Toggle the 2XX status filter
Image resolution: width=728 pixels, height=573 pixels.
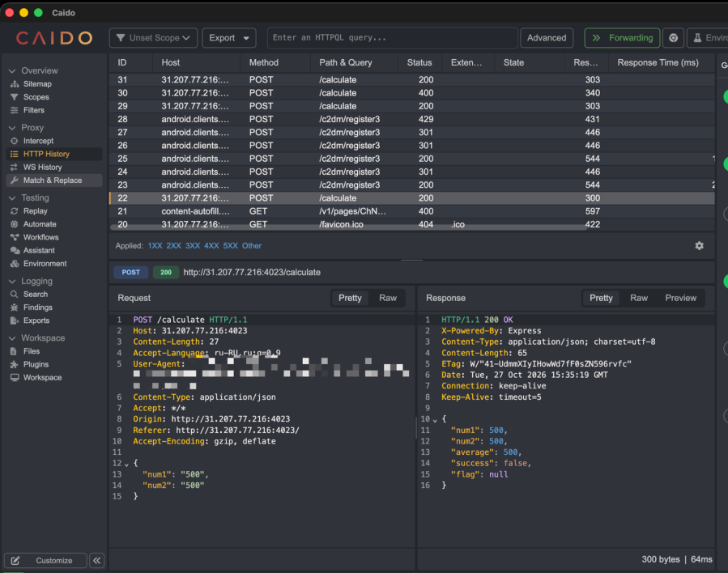click(173, 246)
